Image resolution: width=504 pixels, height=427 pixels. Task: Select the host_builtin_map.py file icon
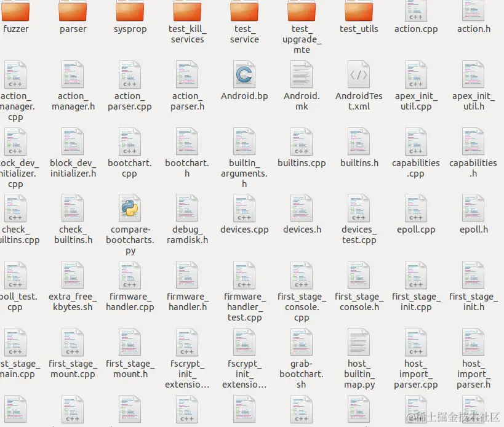point(359,342)
